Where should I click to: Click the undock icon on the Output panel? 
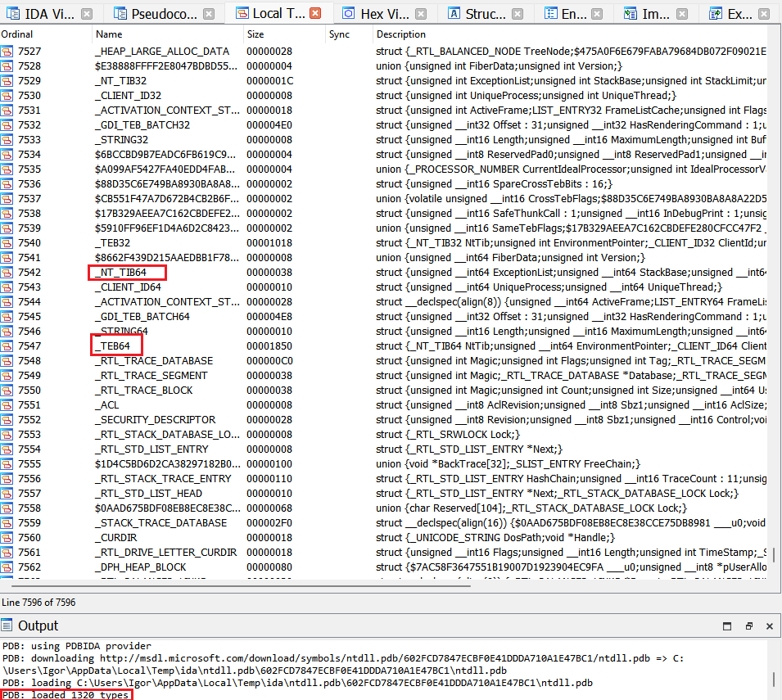(748, 625)
